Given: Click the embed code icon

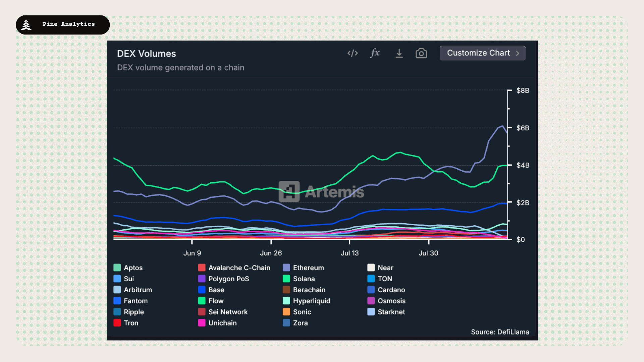Looking at the screenshot, I should coord(353,53).
